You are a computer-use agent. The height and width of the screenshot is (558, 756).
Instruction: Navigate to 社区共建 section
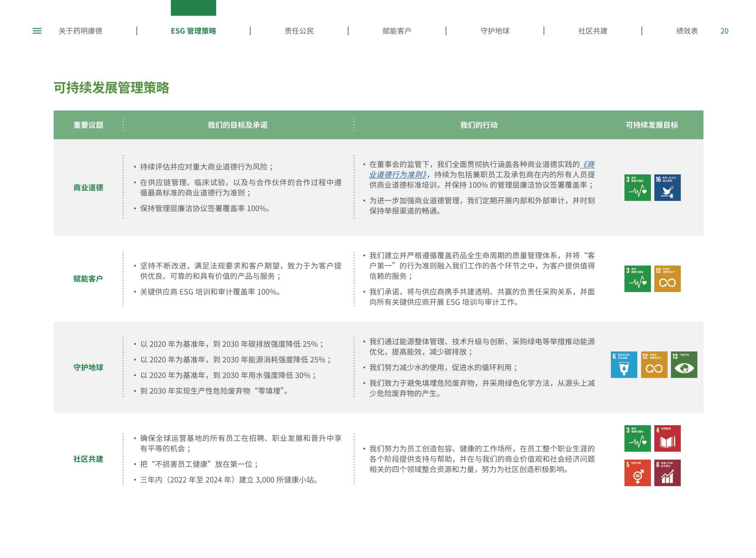point(593,31)
